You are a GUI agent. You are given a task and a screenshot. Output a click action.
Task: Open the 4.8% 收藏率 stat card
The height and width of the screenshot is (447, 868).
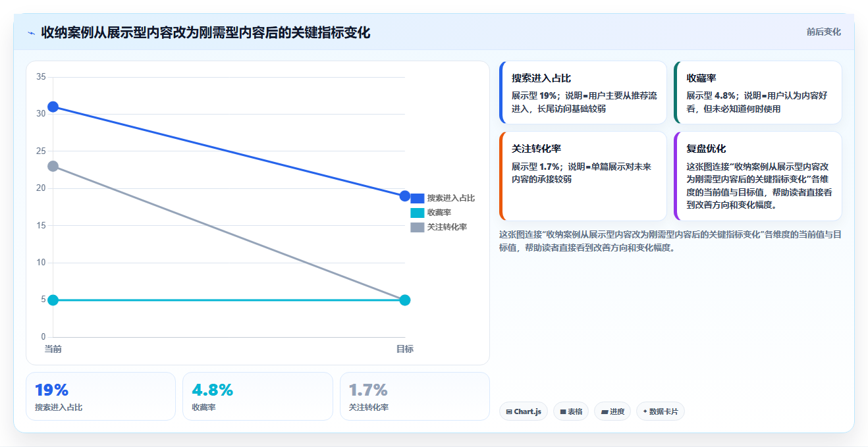pos(258,396)
